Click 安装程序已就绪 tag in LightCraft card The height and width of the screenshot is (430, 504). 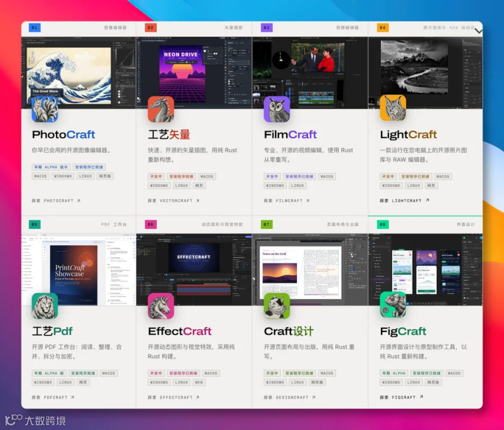tap(416, 176)
